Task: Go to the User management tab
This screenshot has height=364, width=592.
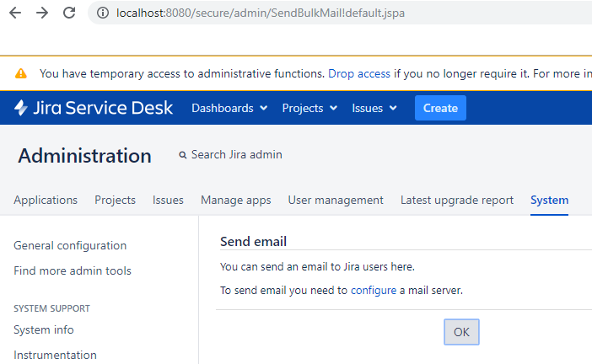Action: coord(336,200)
